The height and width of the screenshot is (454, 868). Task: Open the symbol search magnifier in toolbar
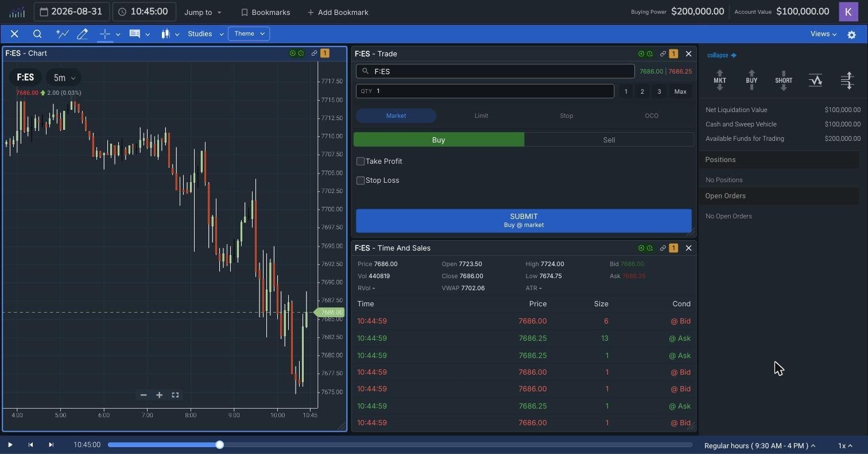(x=37, y=34)
